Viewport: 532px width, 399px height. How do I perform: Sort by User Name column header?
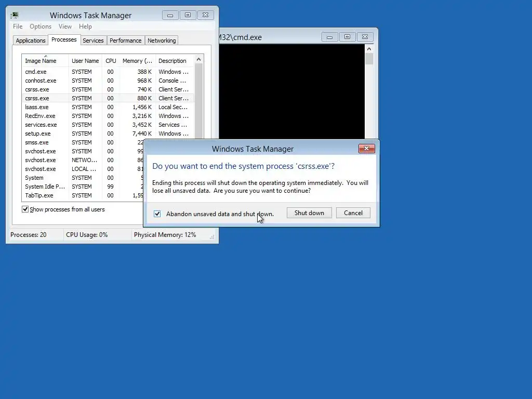click(x=85, y=61)
